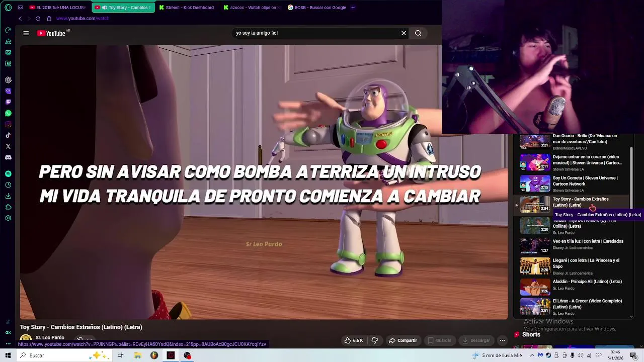
Task: Open the Windows notification center icon
Action: (x=633, y=355)
